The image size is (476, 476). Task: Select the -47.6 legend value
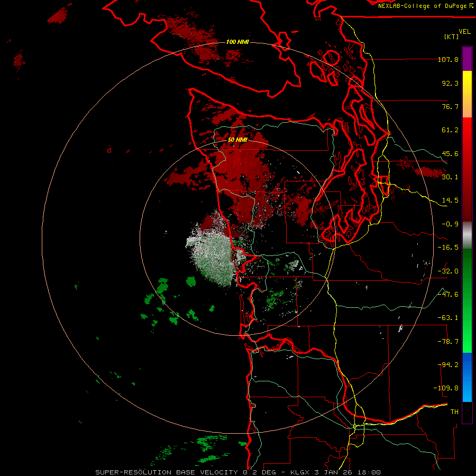[x=448, y=295]
